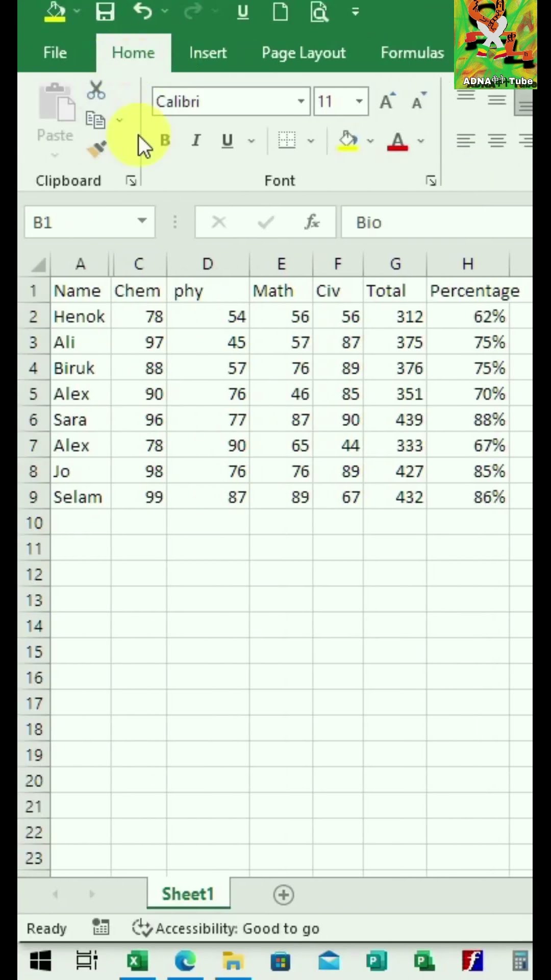Open the File menu
Viewport: 551px width, 980px height.
pos(55,53)
